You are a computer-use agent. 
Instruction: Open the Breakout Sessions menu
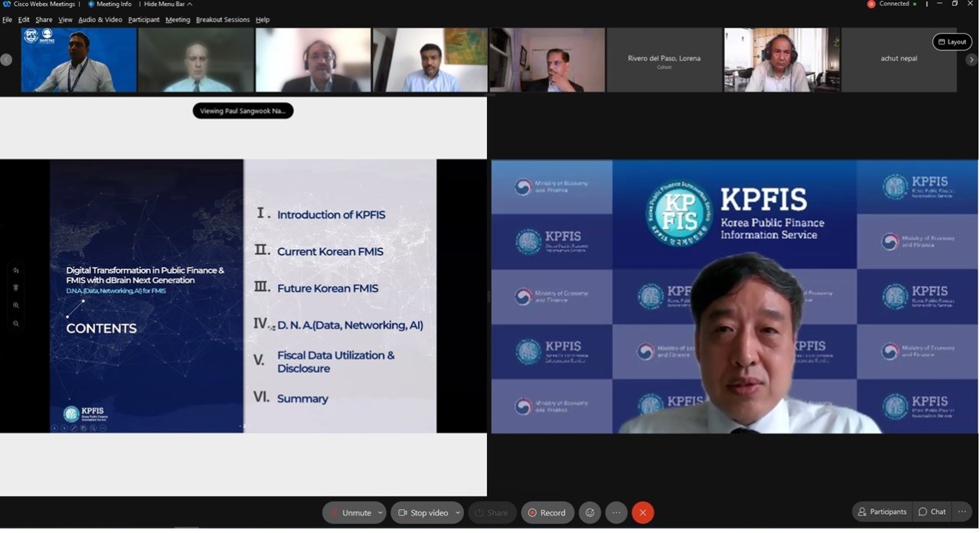(x=223, y=20)
